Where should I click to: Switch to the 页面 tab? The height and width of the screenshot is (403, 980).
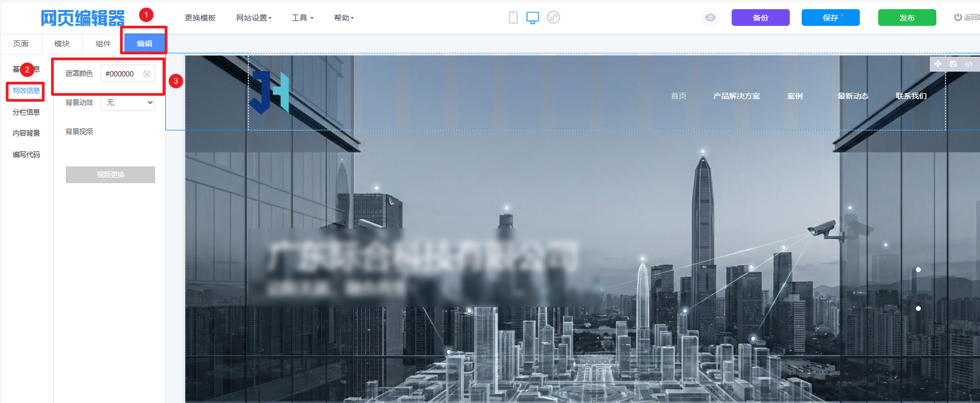(21, 44)
